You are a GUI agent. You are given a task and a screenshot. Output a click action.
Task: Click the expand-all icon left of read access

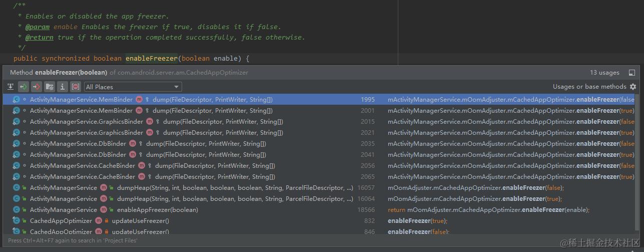(11, 87)
